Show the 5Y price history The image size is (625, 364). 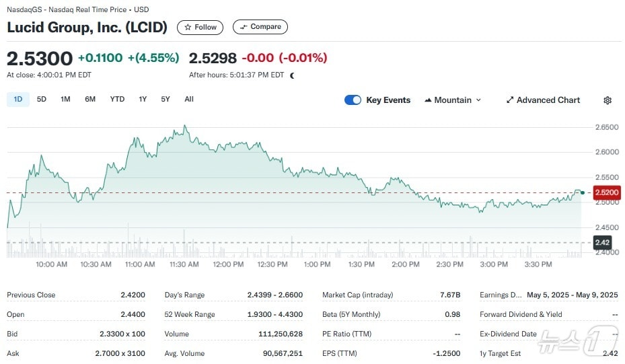(166, 100)
